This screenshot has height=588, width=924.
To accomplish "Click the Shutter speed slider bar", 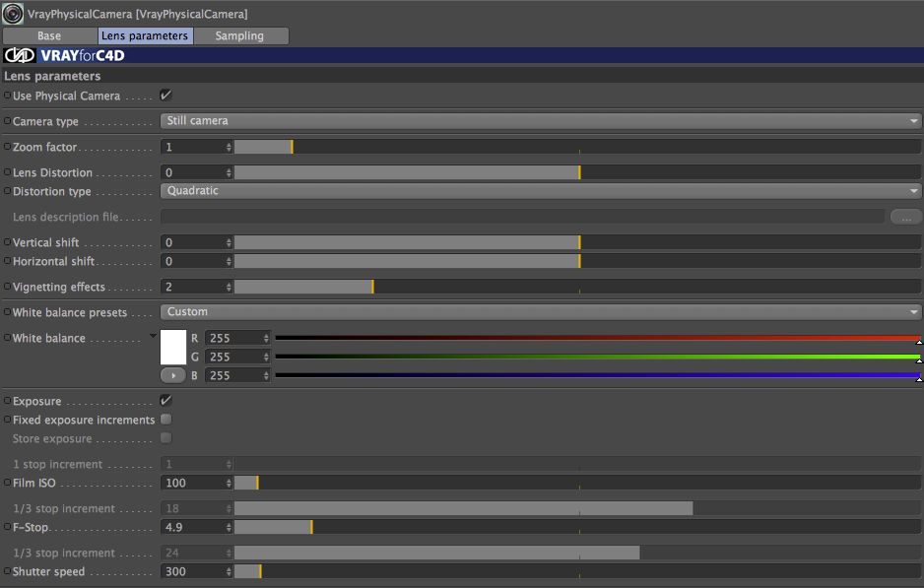I will coord(577,571).
